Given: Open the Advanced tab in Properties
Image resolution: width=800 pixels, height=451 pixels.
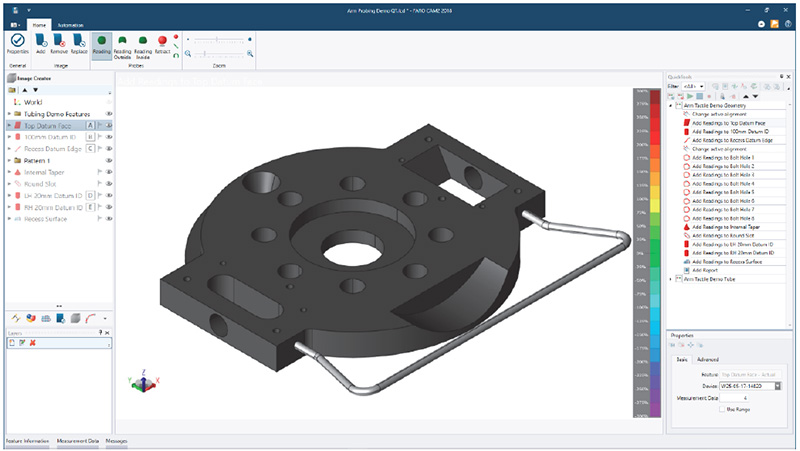Looking at the screenshot, I should 707,359.
